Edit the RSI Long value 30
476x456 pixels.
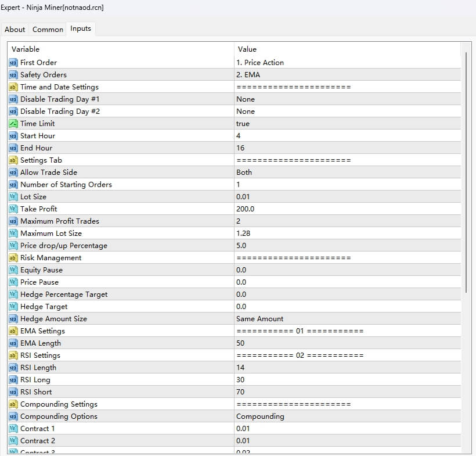(x=240, y=380)
